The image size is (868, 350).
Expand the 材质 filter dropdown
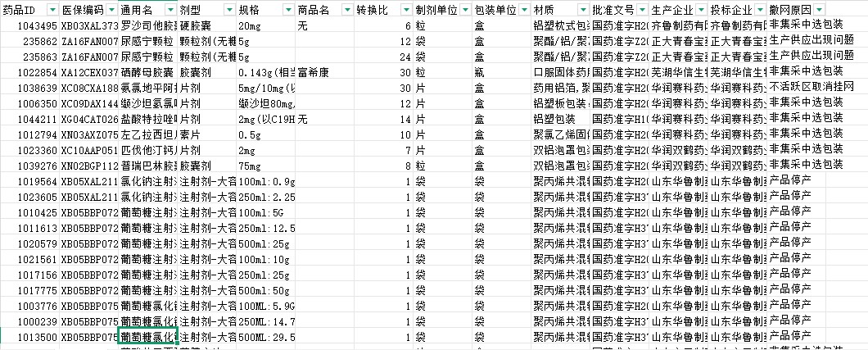point(583,10)
